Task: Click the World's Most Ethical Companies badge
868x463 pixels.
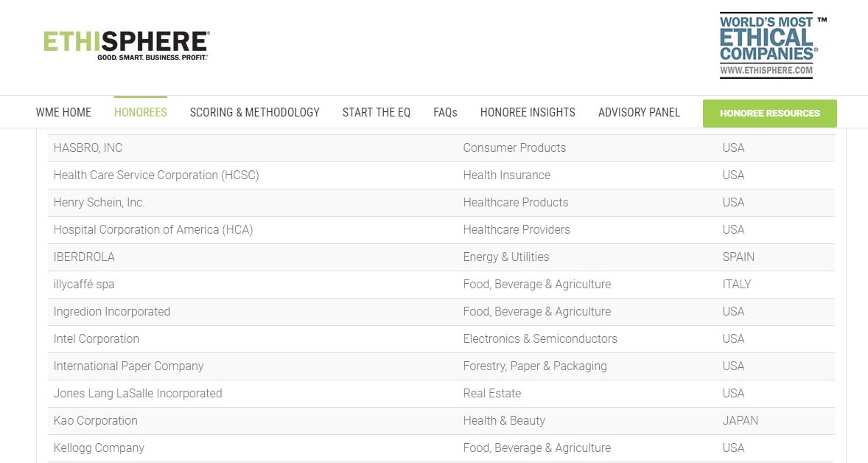Action: 767,45
